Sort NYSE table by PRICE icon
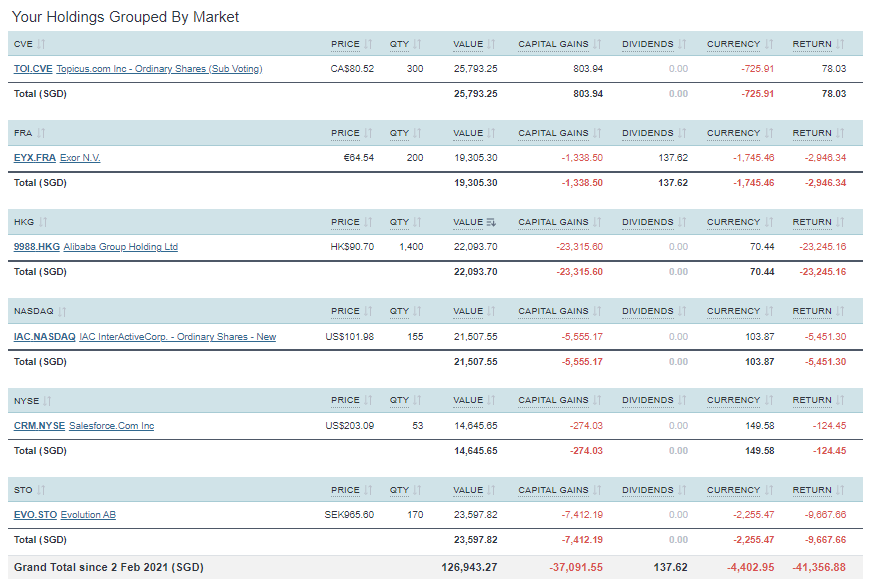The height and width of the screenshot is (580, 871). (368, 400)
